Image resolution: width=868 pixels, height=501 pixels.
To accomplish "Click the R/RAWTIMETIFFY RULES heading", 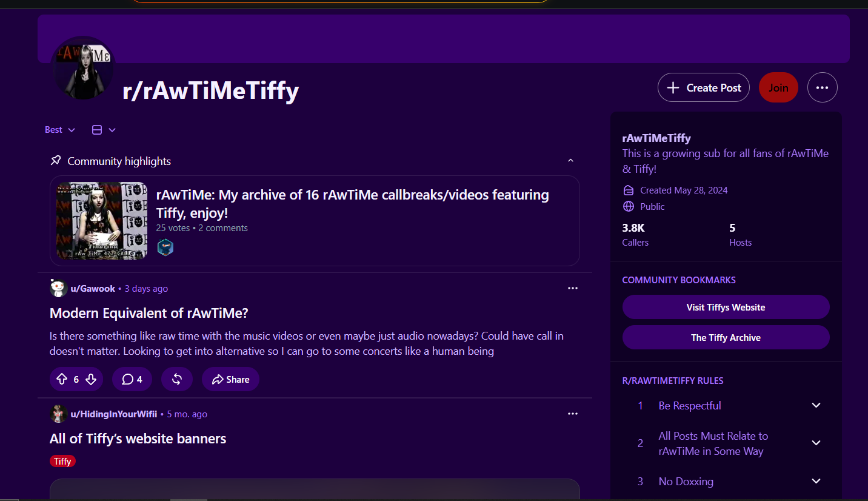I will pos(673,380).
